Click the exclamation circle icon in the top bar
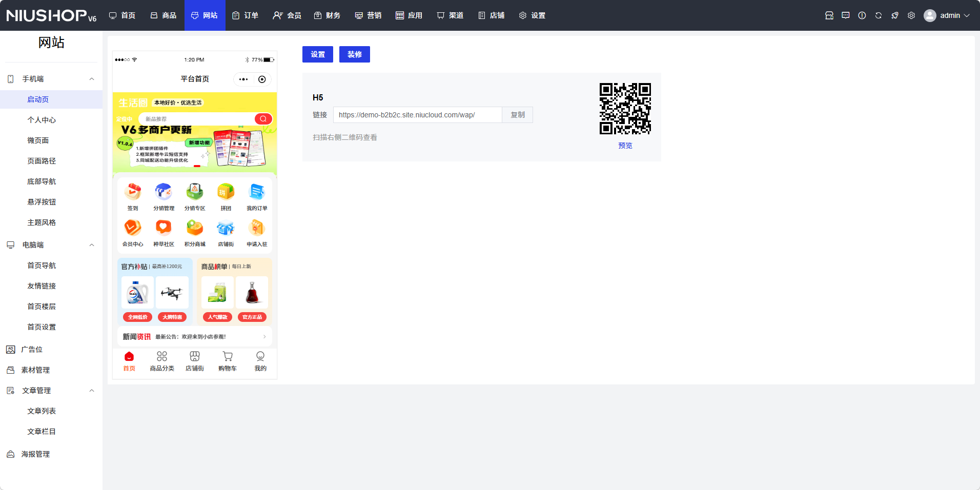Viewport: 980px width, 490px height. 862,15
